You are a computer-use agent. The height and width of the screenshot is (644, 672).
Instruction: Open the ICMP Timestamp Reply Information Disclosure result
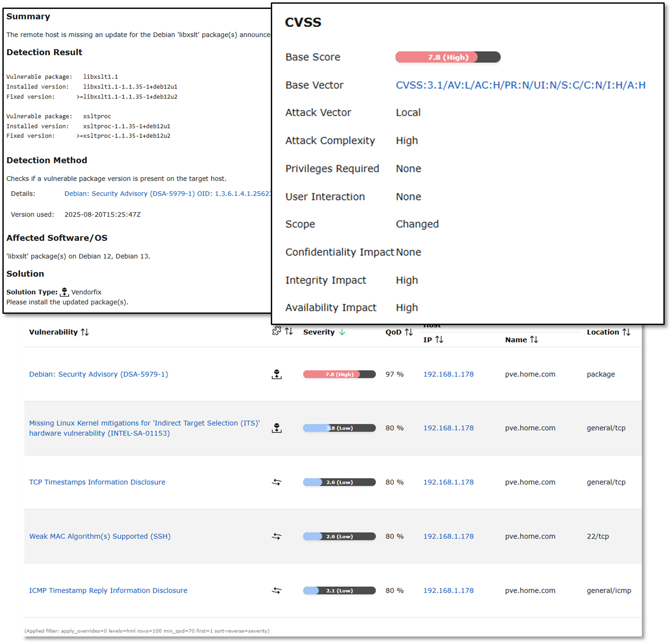pyautogui.click(x=108, y=590)
